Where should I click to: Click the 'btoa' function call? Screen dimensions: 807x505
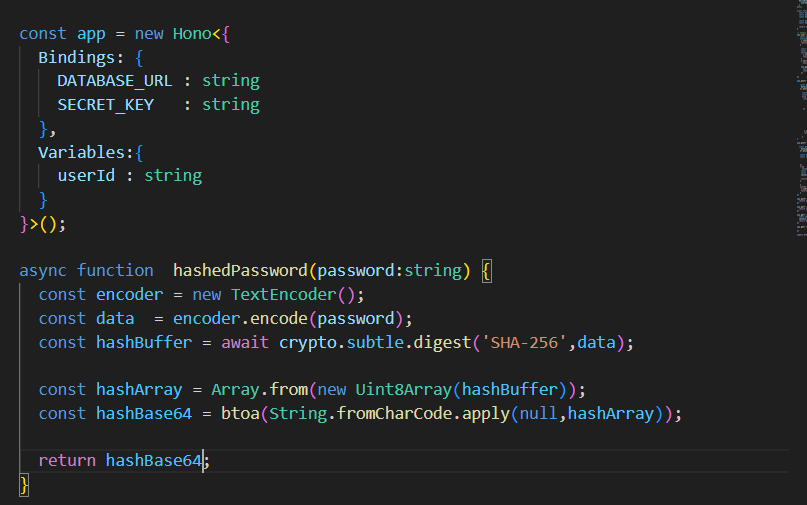[240, 414]
